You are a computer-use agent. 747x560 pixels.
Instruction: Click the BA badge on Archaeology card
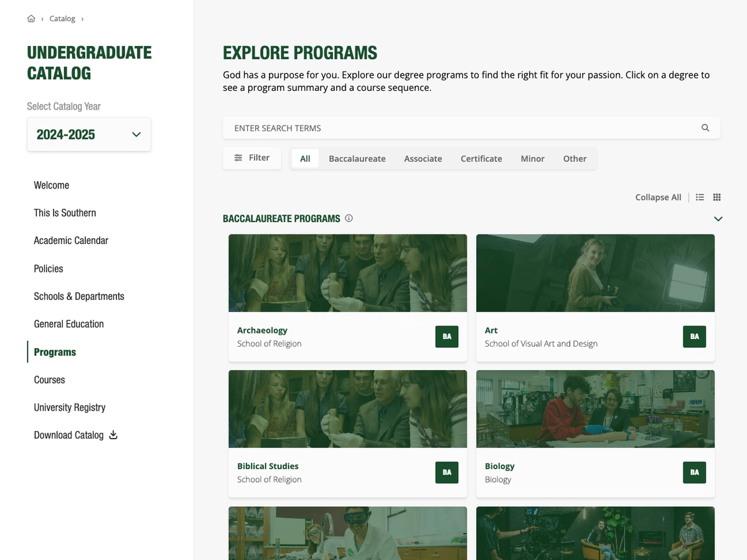pyautogui.click(x=447, y=336)
